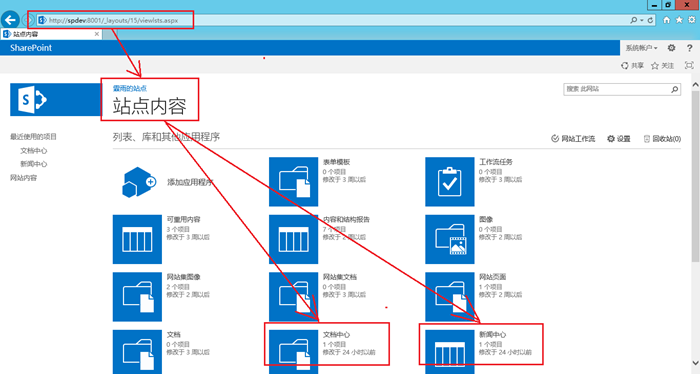Image resolution: width=700 pixels, height=374 pixels.
Task: Click the SharePoint brand link in suite bar
Action: click(31, 48)
